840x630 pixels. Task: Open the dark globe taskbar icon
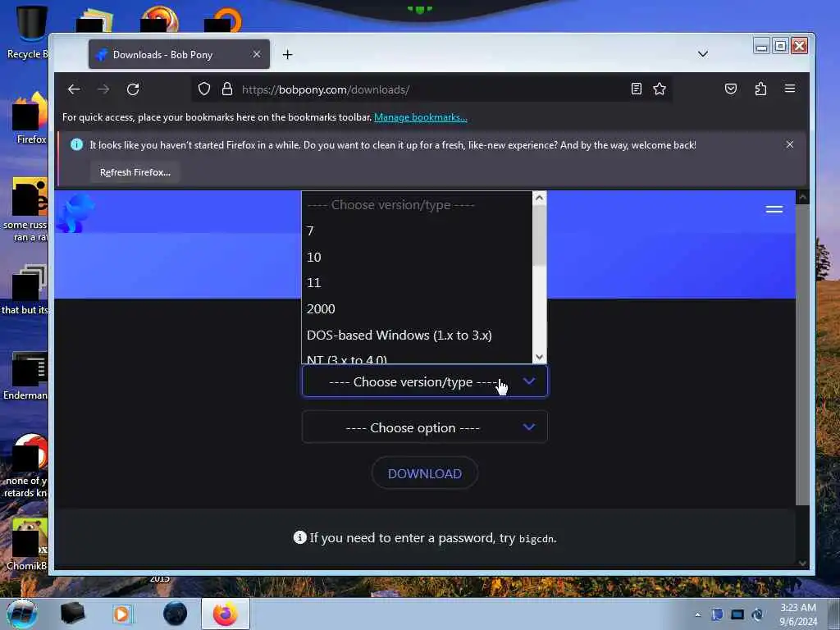[175, 614]
